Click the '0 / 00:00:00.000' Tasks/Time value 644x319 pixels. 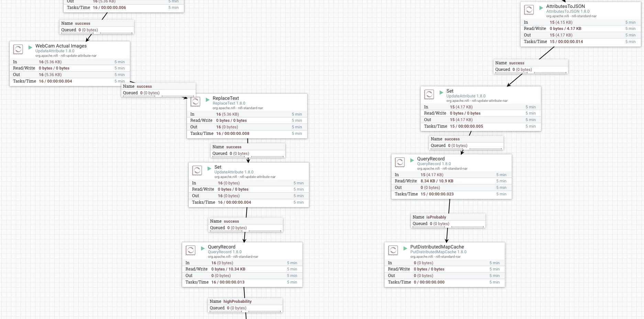(x=429, y=282)
